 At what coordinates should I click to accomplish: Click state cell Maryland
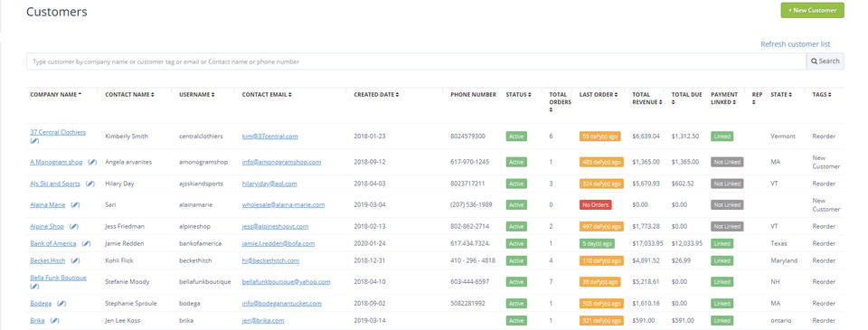click(x=784, y=260)
